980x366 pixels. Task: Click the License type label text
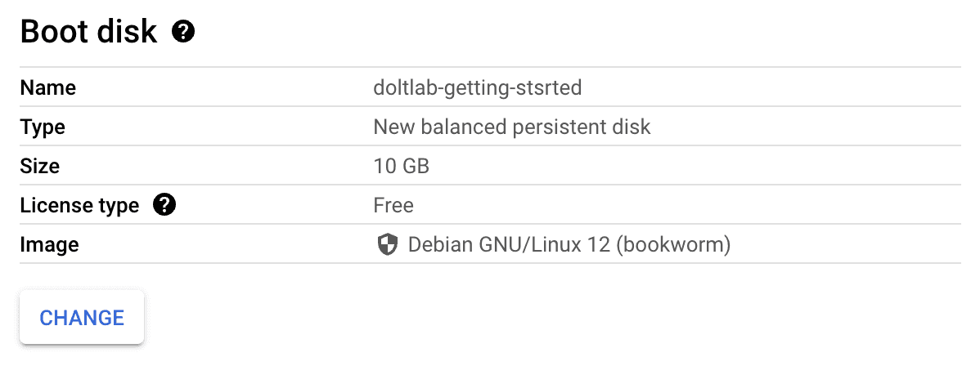click(x=79, y=205)
